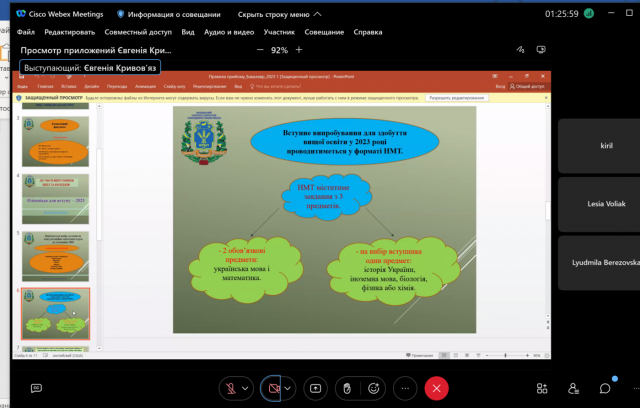Open annotation pencil tool
Screen dimensions: 640x408
point(520,50)
